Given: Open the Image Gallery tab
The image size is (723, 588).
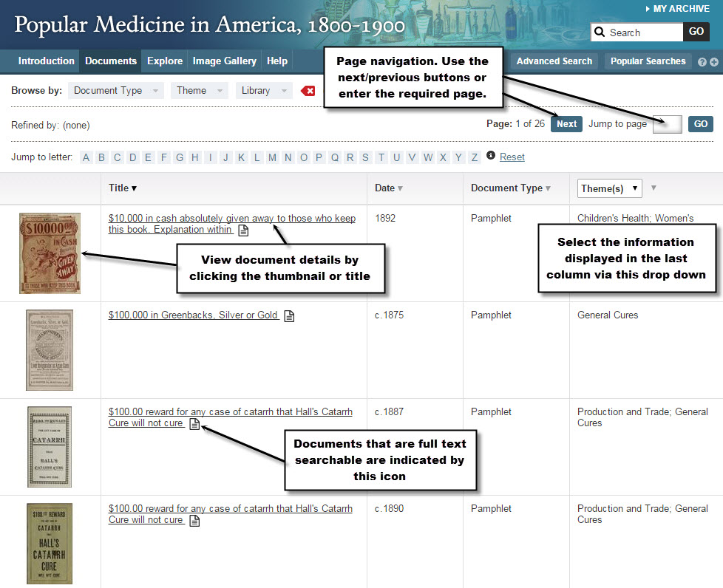Looking at the screenshot, I should point(224,61).
